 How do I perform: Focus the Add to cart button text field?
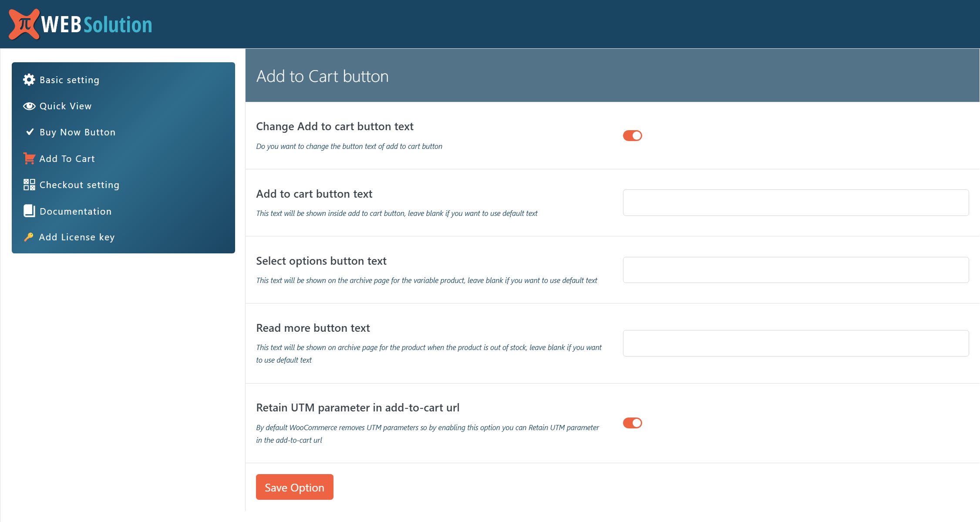pos(795,202)
